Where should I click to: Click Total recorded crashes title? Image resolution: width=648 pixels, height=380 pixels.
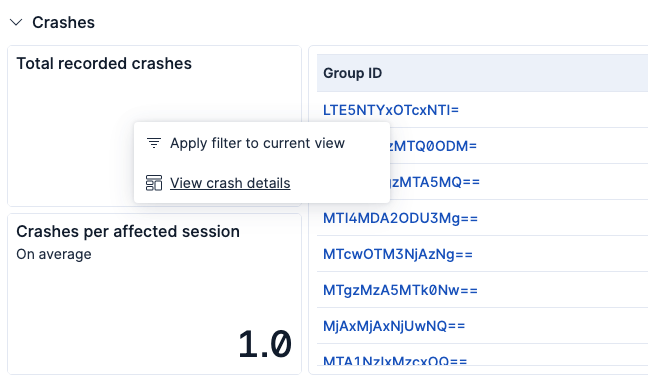click(x=104, y=64)
